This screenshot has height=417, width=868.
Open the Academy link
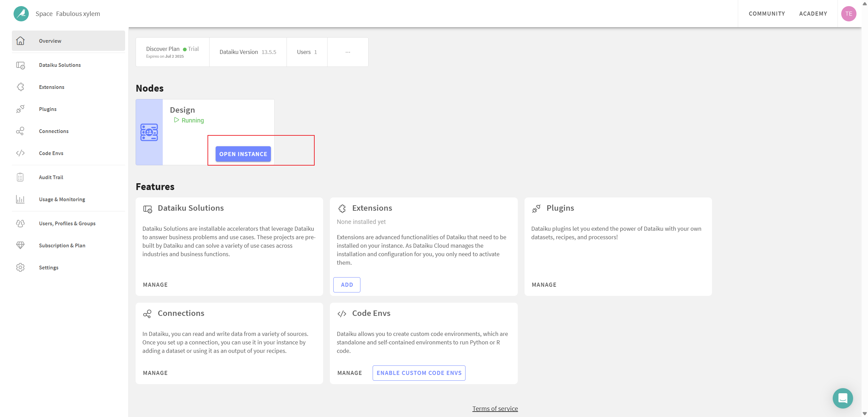point(813,14)
